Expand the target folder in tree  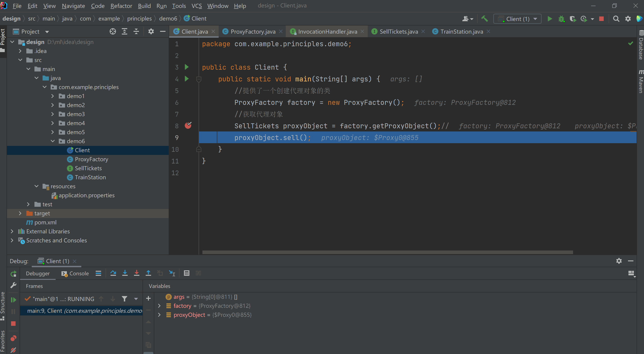point(20,213)
